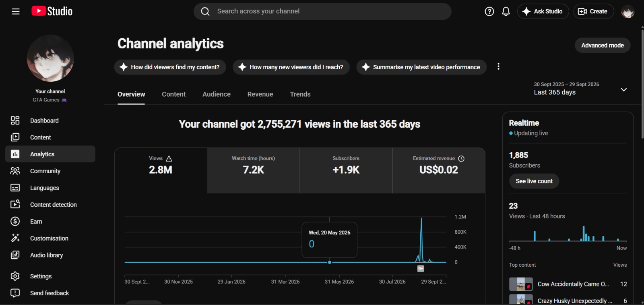Open the account avatar menu
The height and width of the screenshot is (305, 644).
click(628, 11)
